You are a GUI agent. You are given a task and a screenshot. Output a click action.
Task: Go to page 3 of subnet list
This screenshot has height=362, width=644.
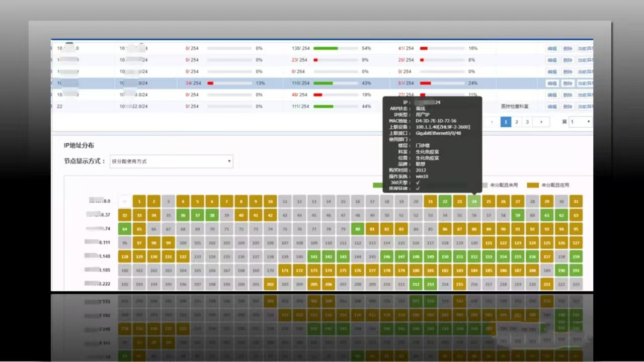527,122
